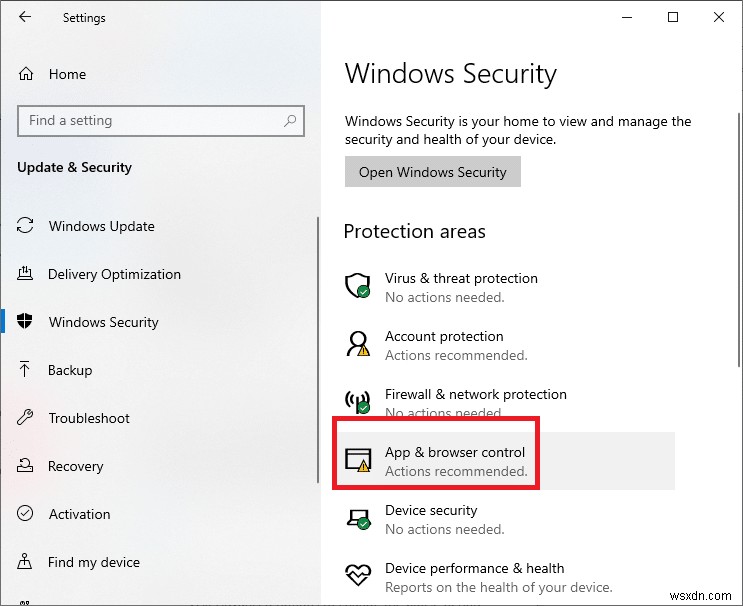
Task: Click the Windows Security shield icon
Action: 26,322
